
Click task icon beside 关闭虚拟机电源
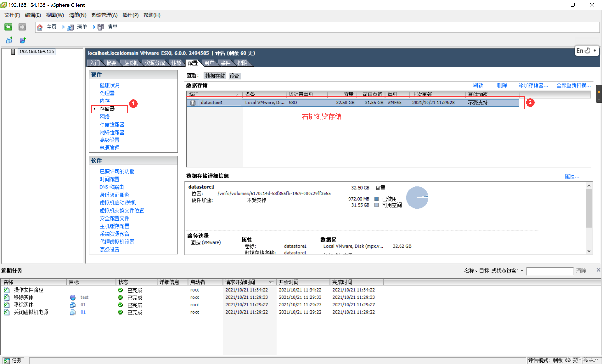(7, 312)
